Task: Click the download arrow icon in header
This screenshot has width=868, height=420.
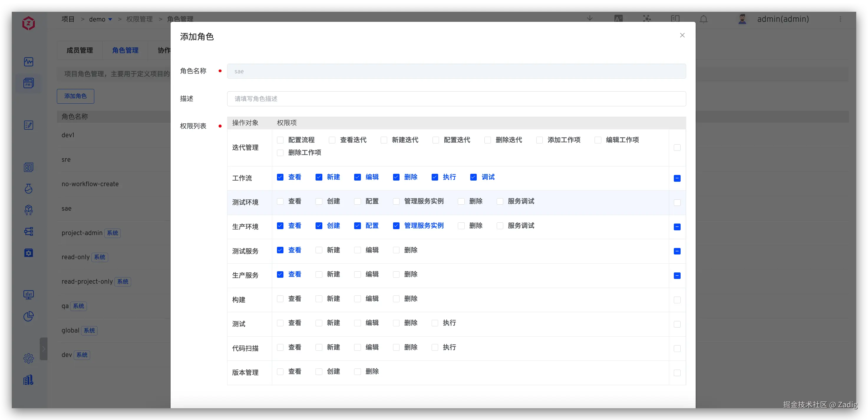Action: pyautogui.click(x=590, y=19)
